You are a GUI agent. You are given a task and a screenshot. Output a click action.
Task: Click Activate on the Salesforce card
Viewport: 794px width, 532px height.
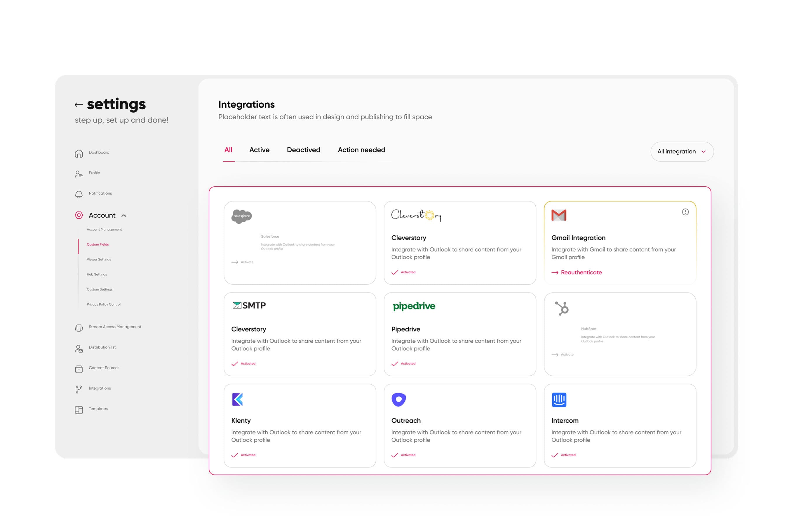(243, 262)
